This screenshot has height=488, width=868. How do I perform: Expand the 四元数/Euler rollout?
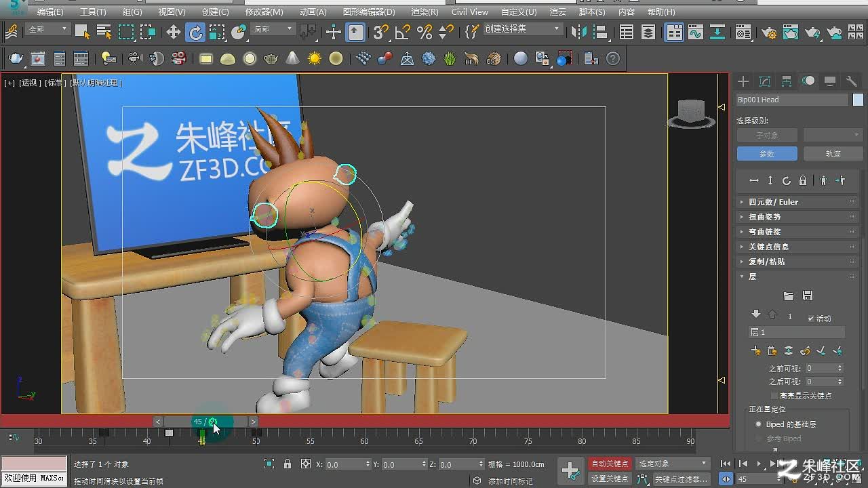(x=797, y=202)
